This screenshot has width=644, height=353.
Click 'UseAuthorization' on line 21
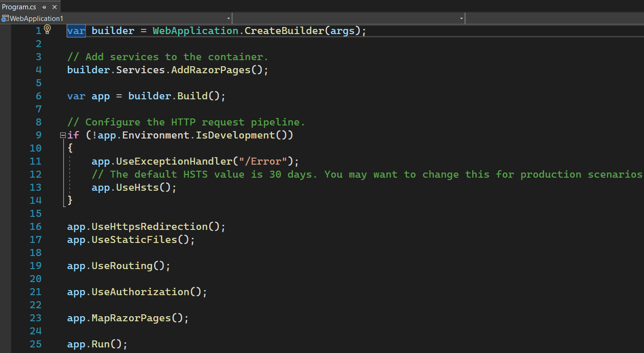140,292
